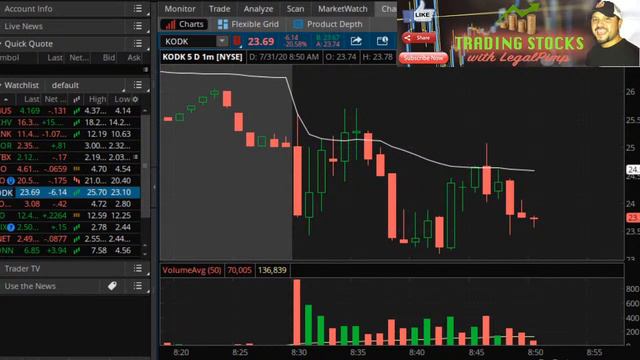Image resolution: width=640 pixels, height=360 pixels.
Task: Click the Quick Quote Ask column header
Action: pyautogui.click(x=134, y=58)
